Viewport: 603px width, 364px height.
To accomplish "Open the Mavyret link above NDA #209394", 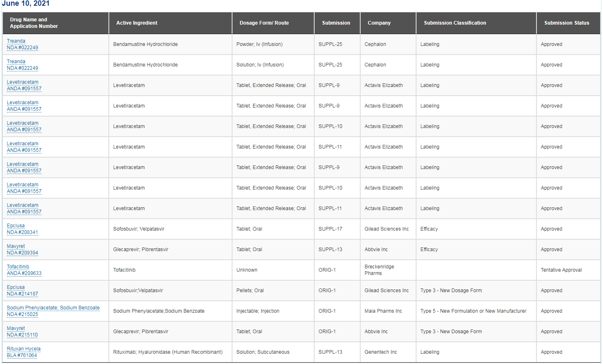I will click(x=16, y=246).
